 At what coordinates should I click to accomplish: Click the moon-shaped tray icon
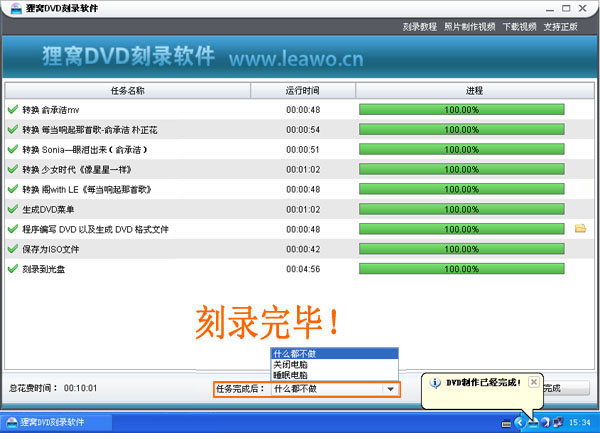click(546, 423)
